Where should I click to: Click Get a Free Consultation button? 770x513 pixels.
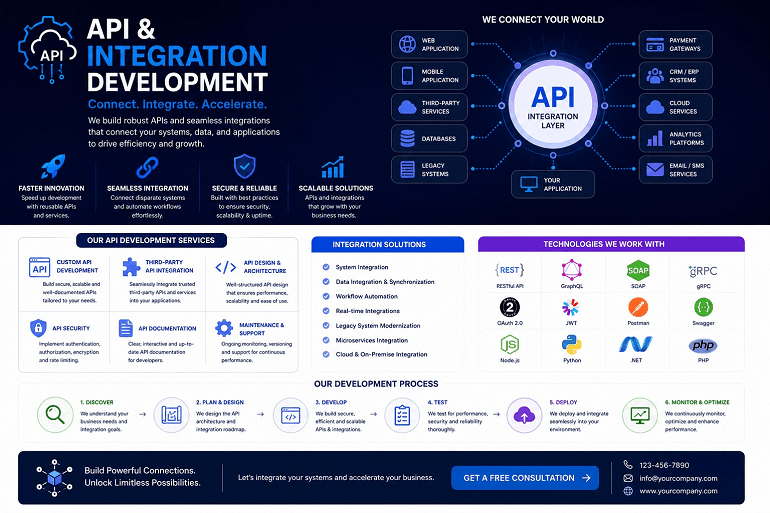(525, 478)
